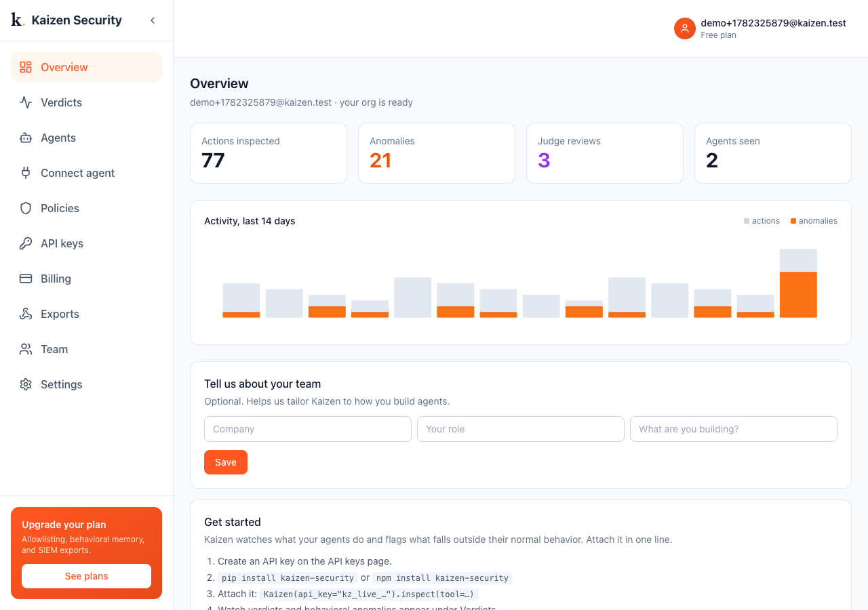The image size is (868, 610).
Task: Open the Policies page
Action: (86, 208)
